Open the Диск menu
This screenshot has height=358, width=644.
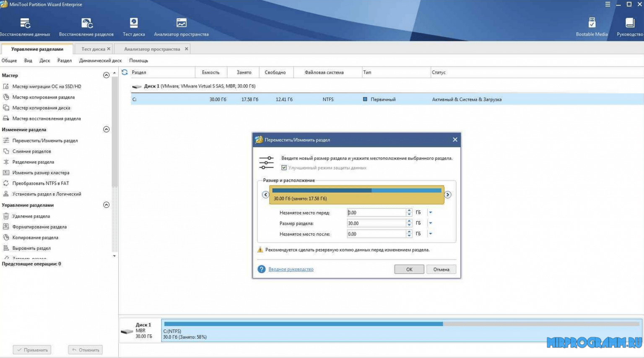click(x=44, y=61)
